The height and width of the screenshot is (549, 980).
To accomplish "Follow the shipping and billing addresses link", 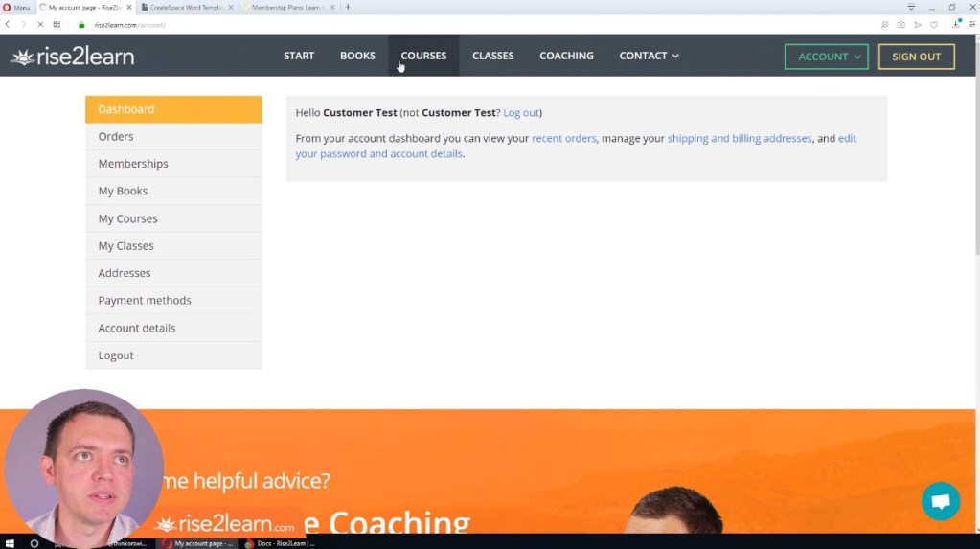I will pos(740,138).
